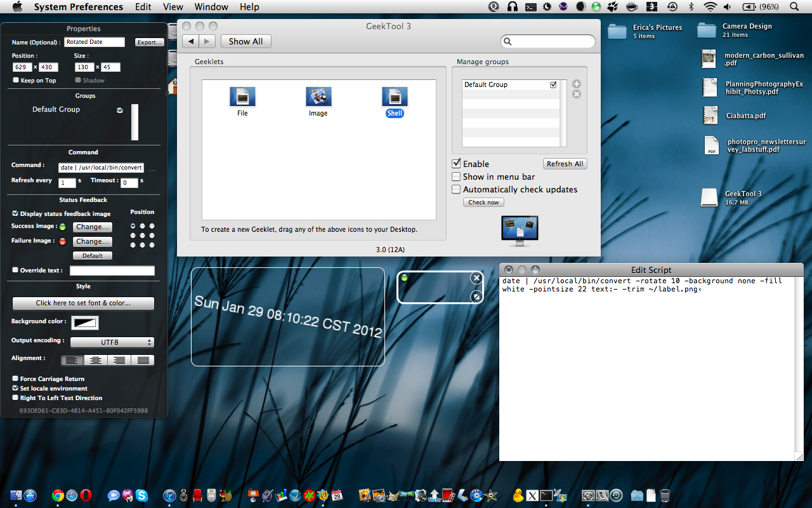Open Finder from the Dock

point(16,496)
